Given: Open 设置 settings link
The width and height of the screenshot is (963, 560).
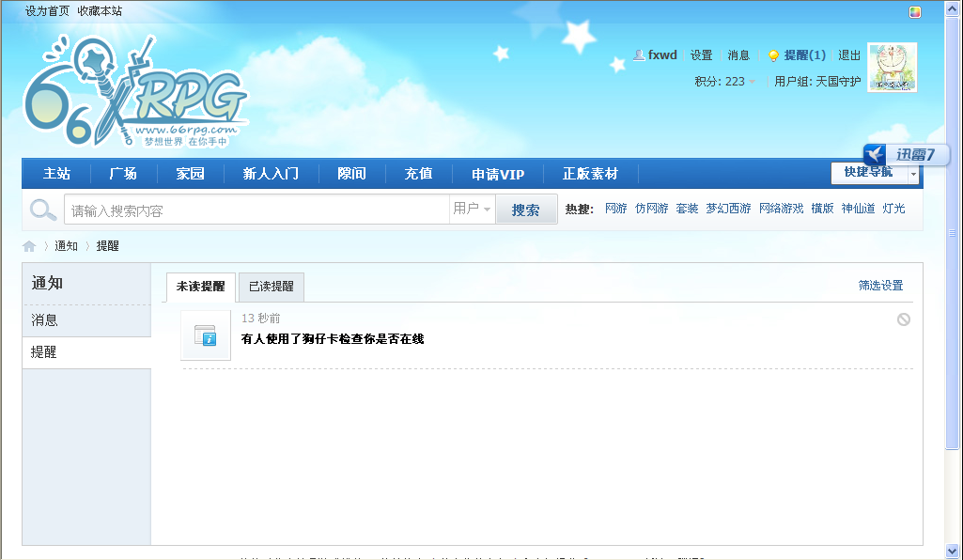Looking at the screenshot, I should (702, 55).
